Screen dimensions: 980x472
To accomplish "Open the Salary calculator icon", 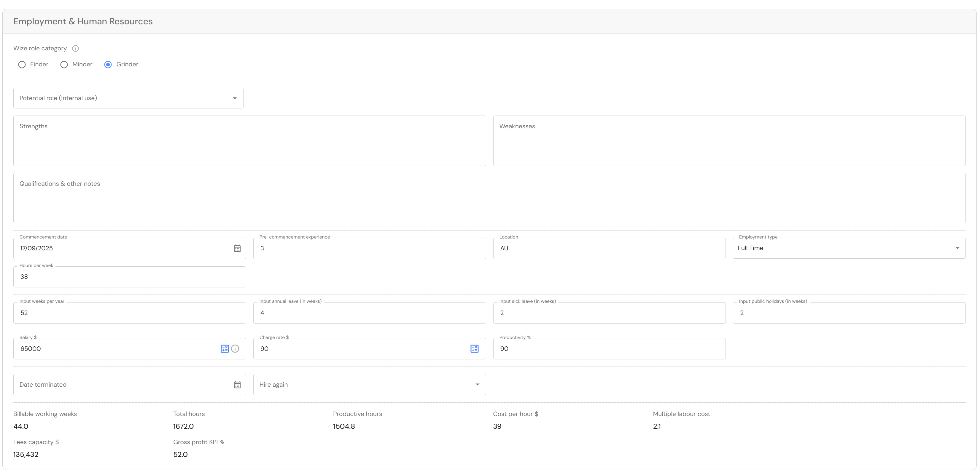I will pyautogui.click(x=225, y=348).
